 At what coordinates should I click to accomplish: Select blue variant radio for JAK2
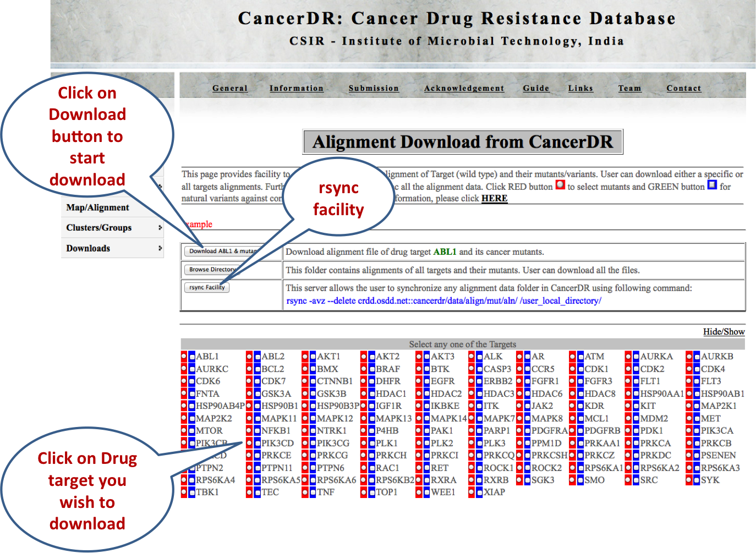tap(527, 406)
